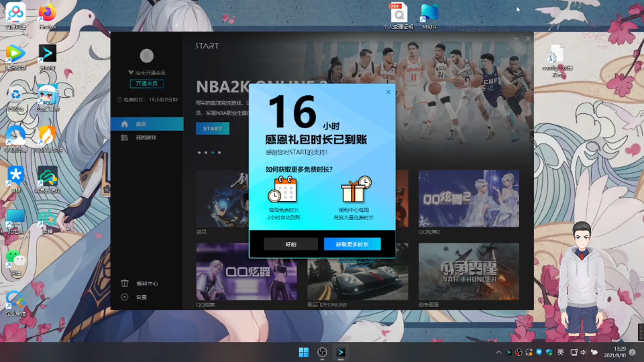Click the Windows Security shield tray icon
Image resolution: width=644 pixels, height=362 pixels.
pos(549,352)
